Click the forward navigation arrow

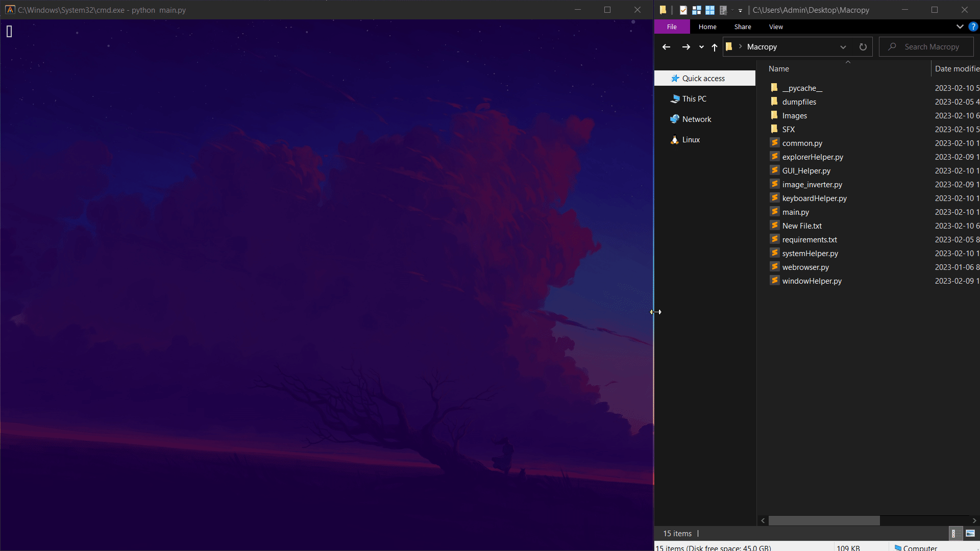pos(685,46)
